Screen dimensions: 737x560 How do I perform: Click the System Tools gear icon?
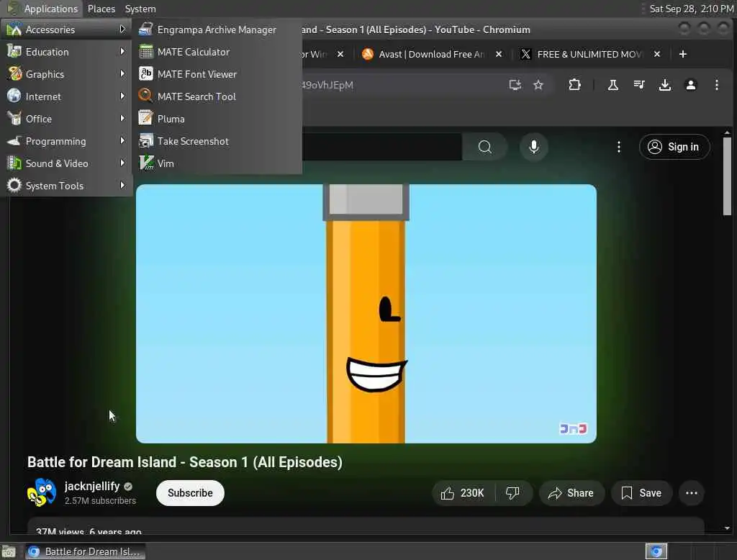[x=14, y=185]
